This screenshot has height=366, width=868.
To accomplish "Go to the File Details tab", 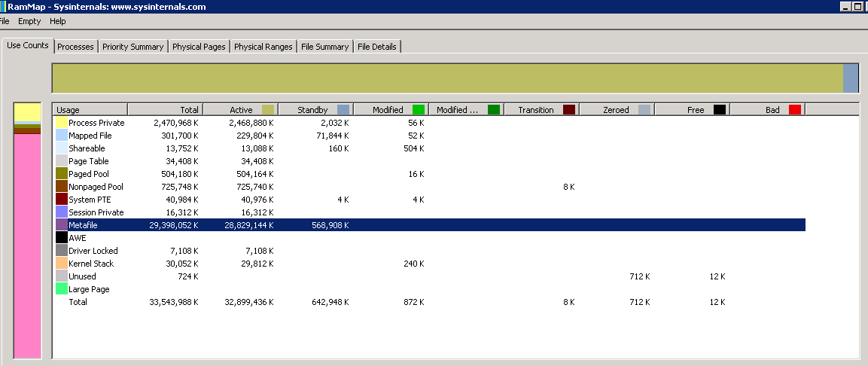I will click(376, 47).
